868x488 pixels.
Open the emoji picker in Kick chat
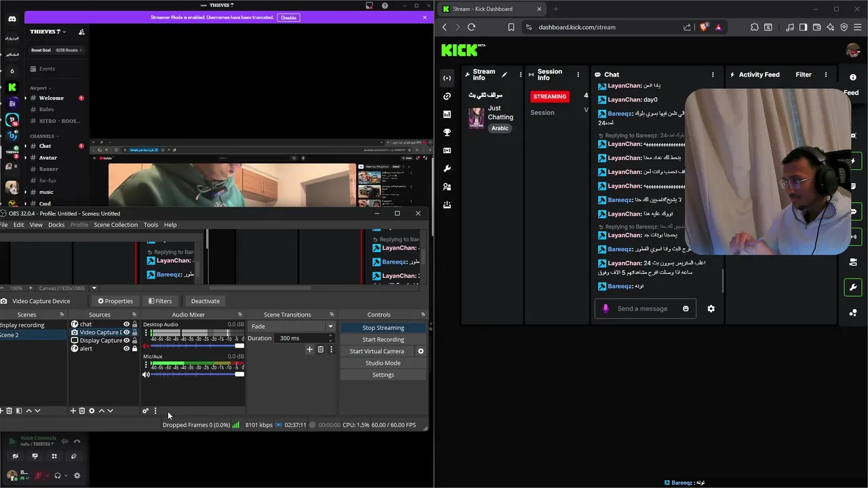tap(686, 308)
